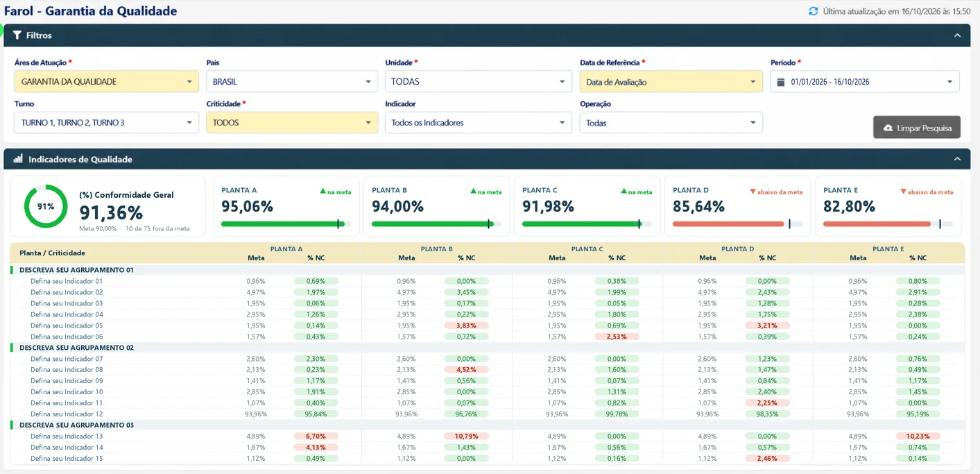This screenshot has height=474, width=980.
Task: Click the cloud icon on Limpar Pesquisa
Action: click(888, 128)
